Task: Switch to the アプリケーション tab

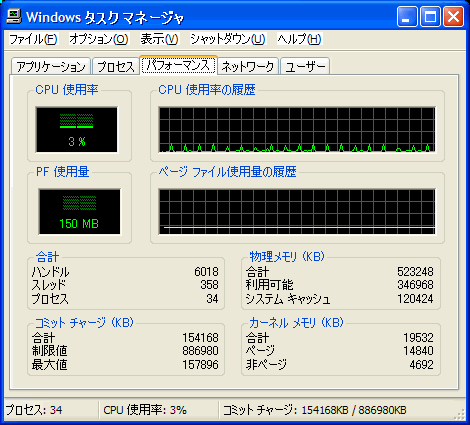Action: point(51,66)
